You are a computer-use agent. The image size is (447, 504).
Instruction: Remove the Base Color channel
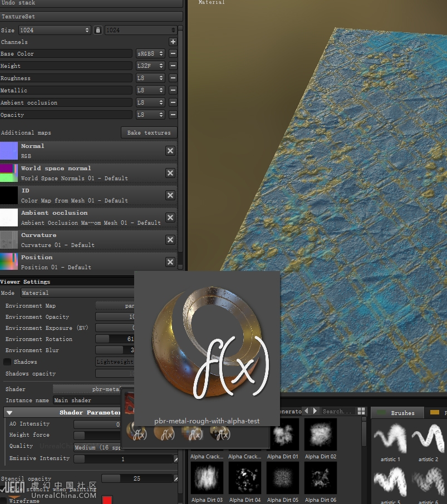[173, 54]
